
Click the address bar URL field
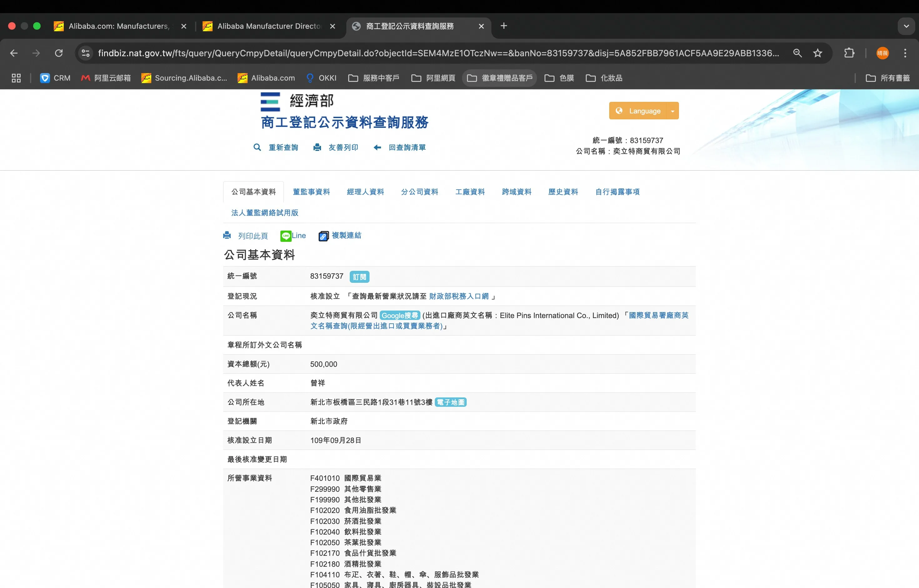[437, 53]
